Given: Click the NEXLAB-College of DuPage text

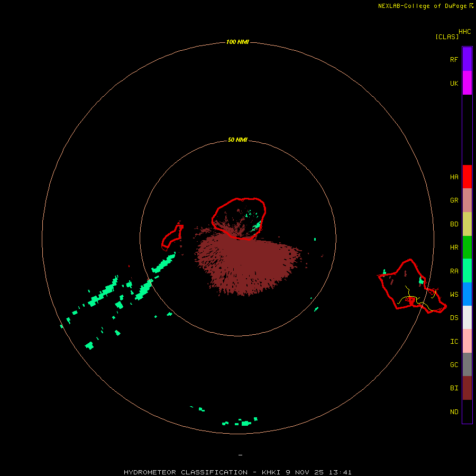Looking at the screenshot, I should 422,6.
